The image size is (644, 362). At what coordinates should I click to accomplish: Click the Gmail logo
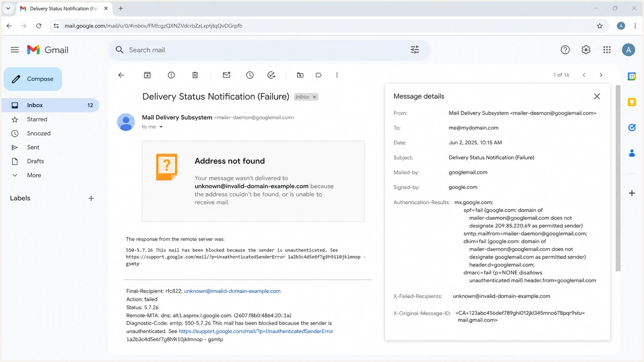point(47,50)
